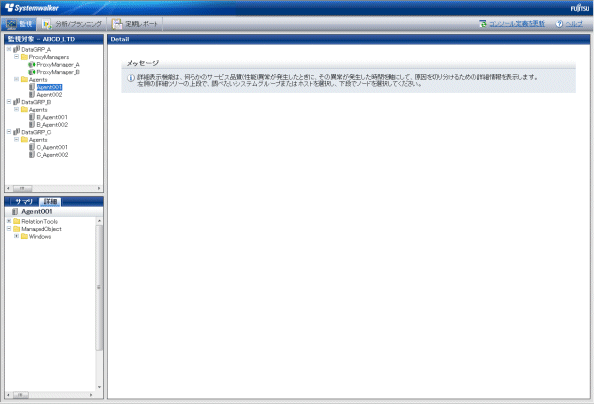Click the ProxyManager_A green status icon

[32, 64]
